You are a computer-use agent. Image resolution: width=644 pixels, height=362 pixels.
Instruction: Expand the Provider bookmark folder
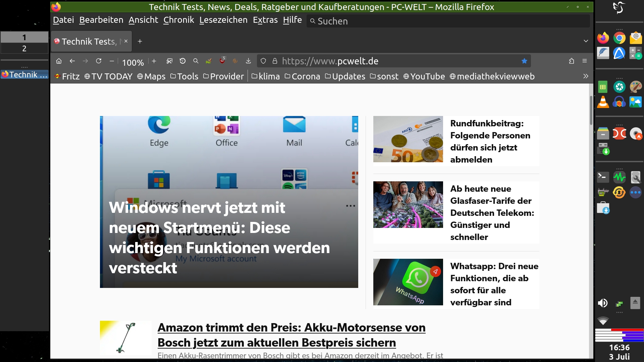point(223,76)
